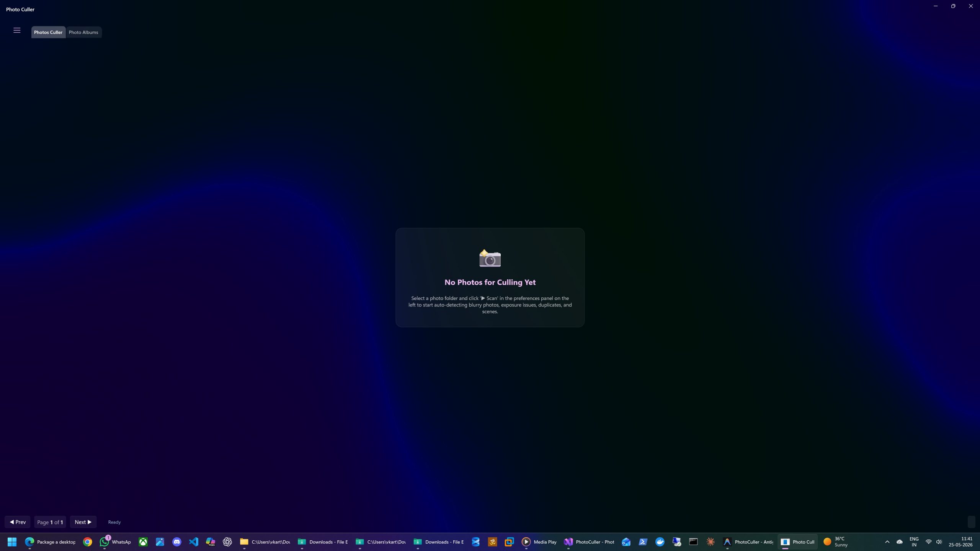This screenshot has width=980, height=551.
Task: Switch to the Visual Studio 'PhotoCuller - Phot' taskbar window
Action: (x=589, y=542)
